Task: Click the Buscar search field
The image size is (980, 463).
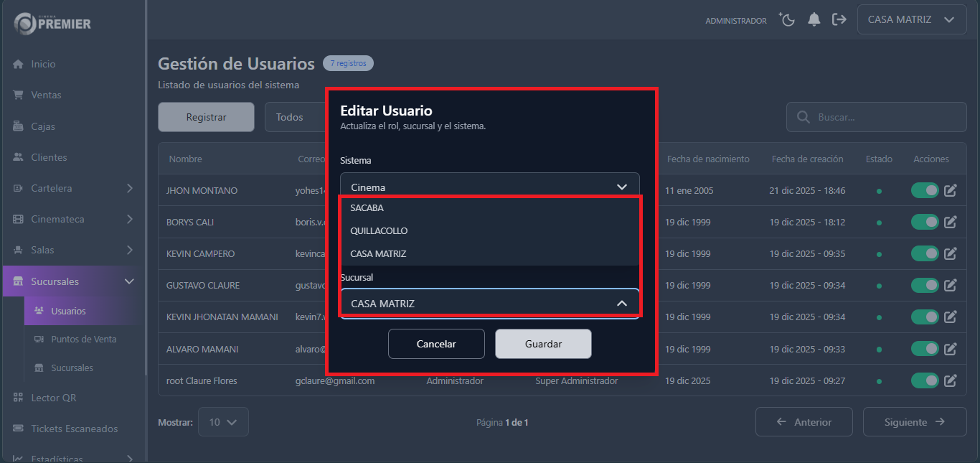Action: click(x=876, y=116)
